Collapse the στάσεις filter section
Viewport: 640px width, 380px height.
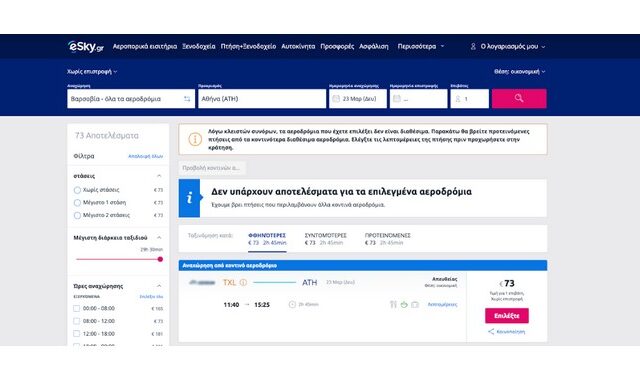tap(159, 176)
